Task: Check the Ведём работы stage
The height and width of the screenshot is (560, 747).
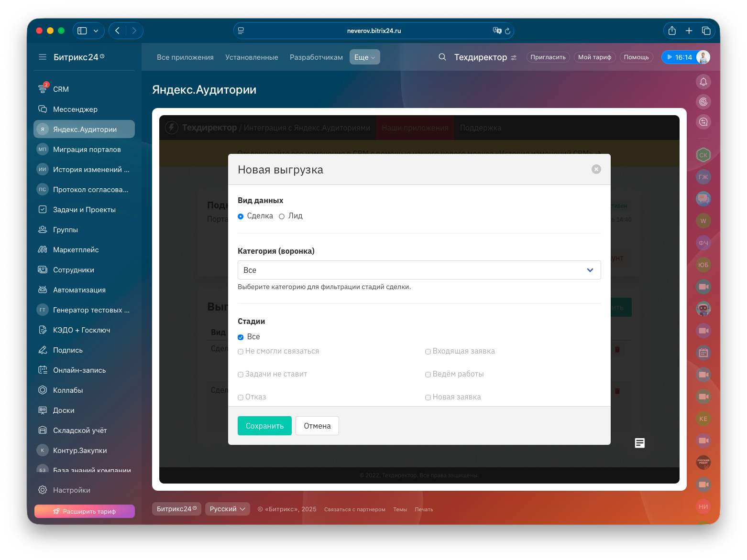Action: 428,375
